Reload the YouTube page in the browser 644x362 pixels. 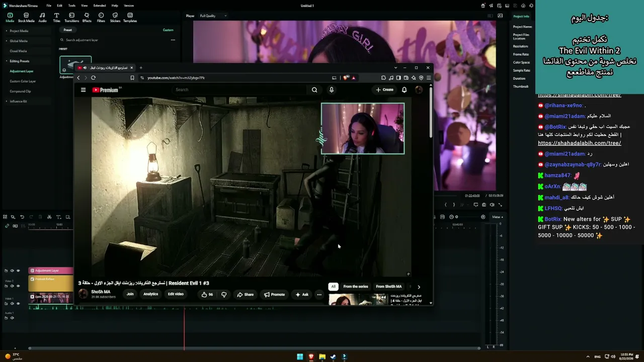click(93, 78)
